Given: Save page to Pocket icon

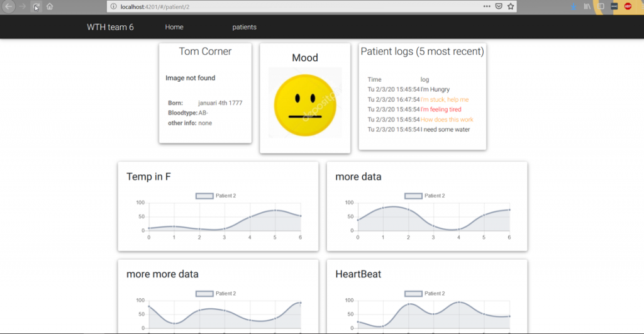Looking at the screenshot, I should (x=499, y=6).
